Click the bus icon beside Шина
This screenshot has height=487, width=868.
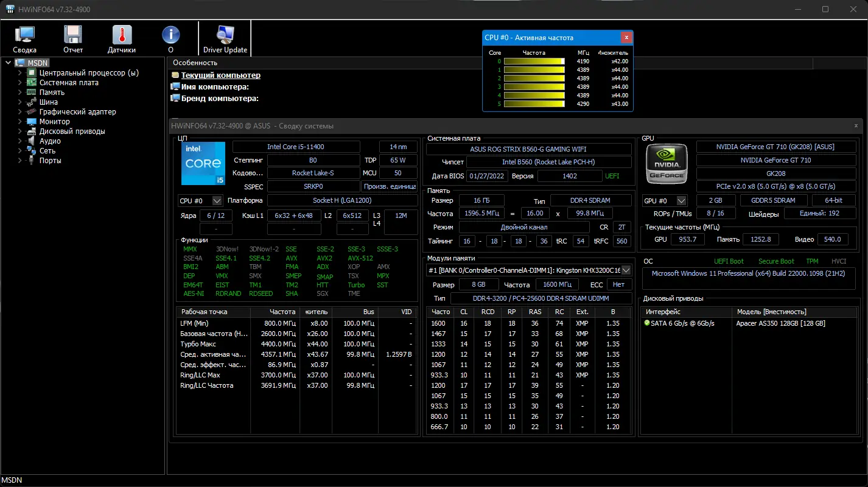[x=32, y=102]
